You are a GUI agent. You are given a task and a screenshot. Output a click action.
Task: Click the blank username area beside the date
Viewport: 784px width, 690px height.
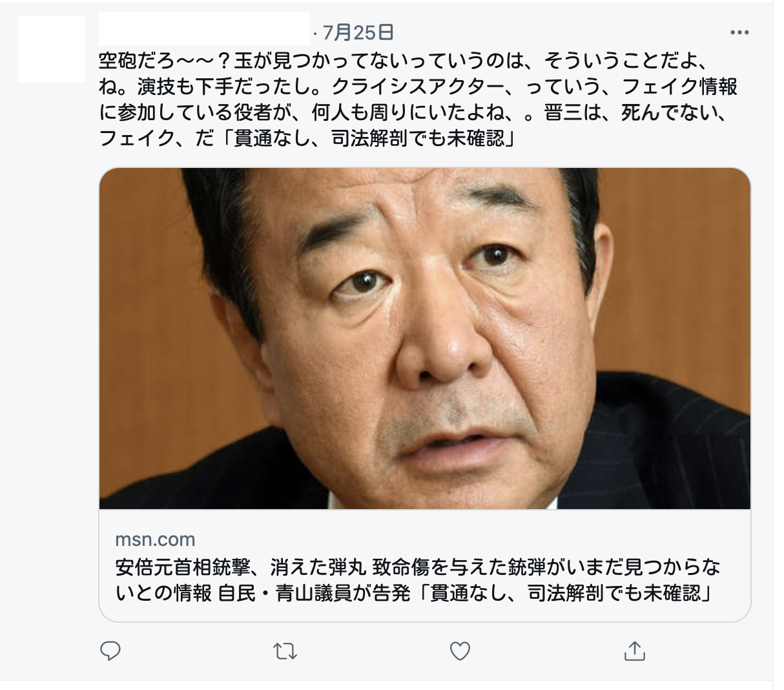pyautogui.click(x=204, y=29)
